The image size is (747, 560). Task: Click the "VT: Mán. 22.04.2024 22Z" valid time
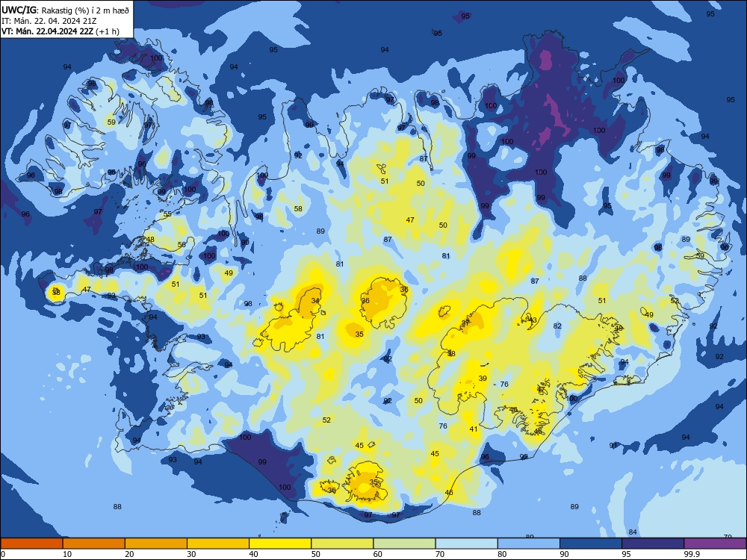point(48,31)
